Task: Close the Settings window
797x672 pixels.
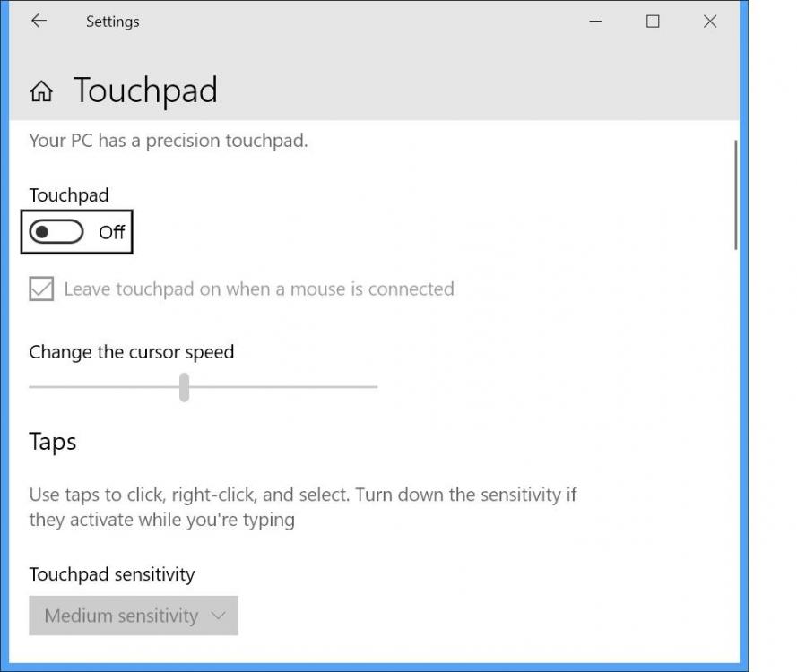Action: (x=710, y=22)
